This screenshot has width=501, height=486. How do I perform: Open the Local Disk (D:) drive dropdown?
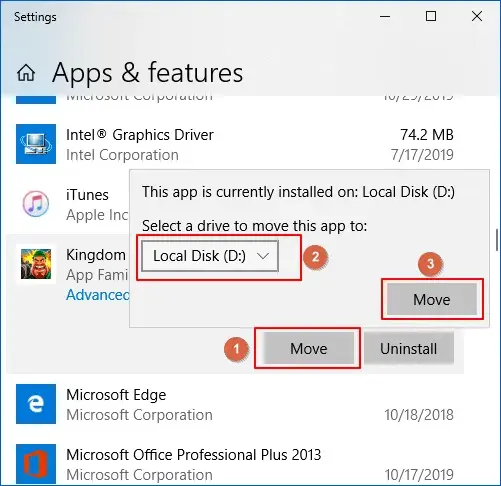point(210,256)
